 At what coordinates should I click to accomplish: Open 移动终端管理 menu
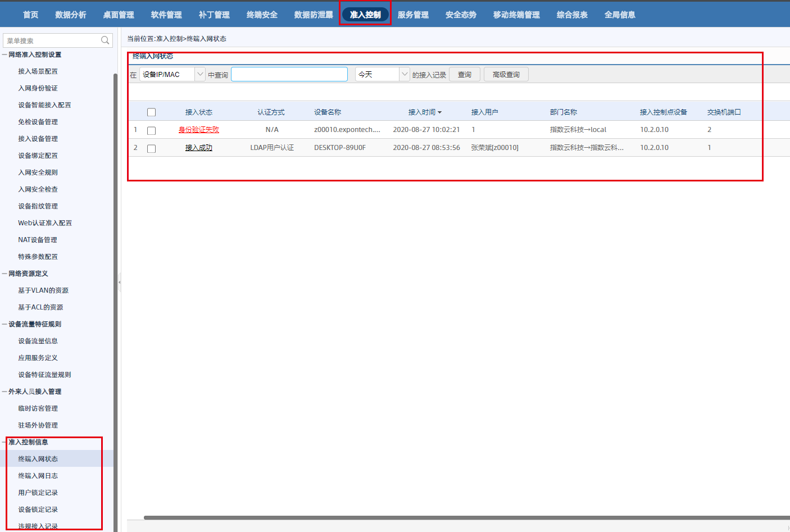[x=516, y=15]
